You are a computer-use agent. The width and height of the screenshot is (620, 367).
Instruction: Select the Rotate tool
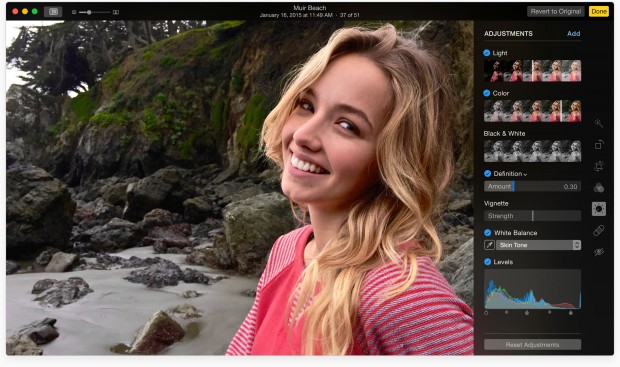coord(599,145)
